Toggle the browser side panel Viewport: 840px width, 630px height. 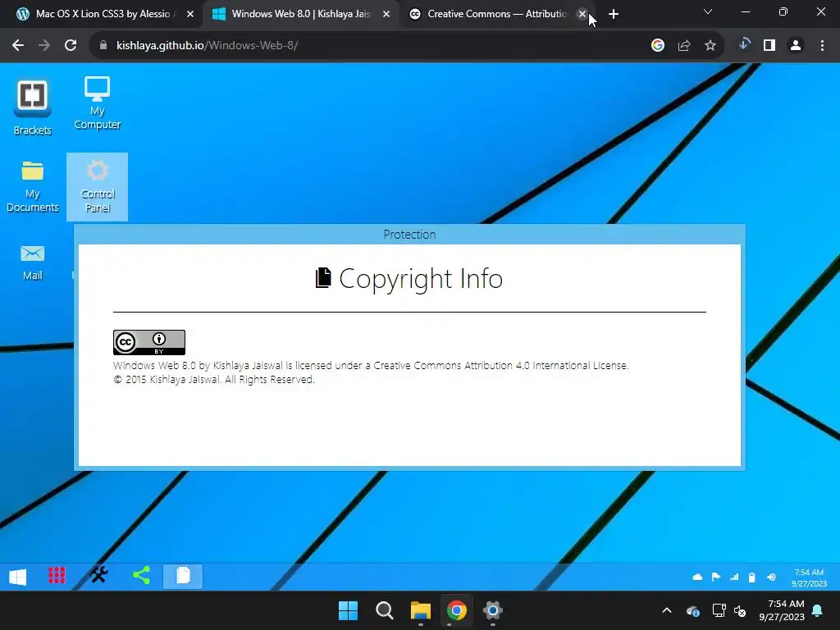click(769, 46)
